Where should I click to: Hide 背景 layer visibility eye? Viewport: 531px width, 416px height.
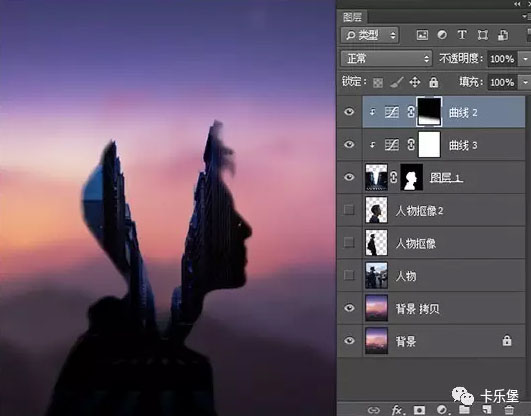coord(349,340)
